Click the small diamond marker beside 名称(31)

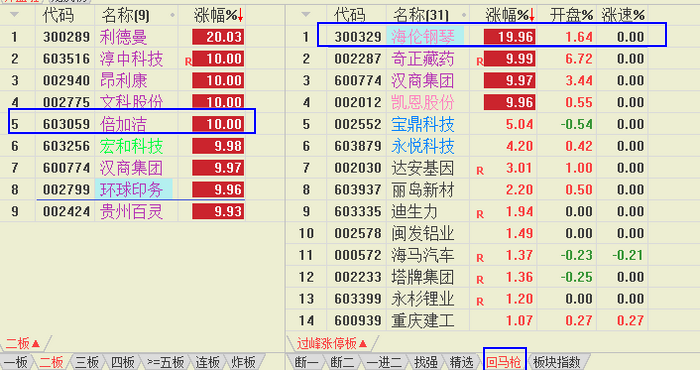pyautogui.click(x=464, y=15)
